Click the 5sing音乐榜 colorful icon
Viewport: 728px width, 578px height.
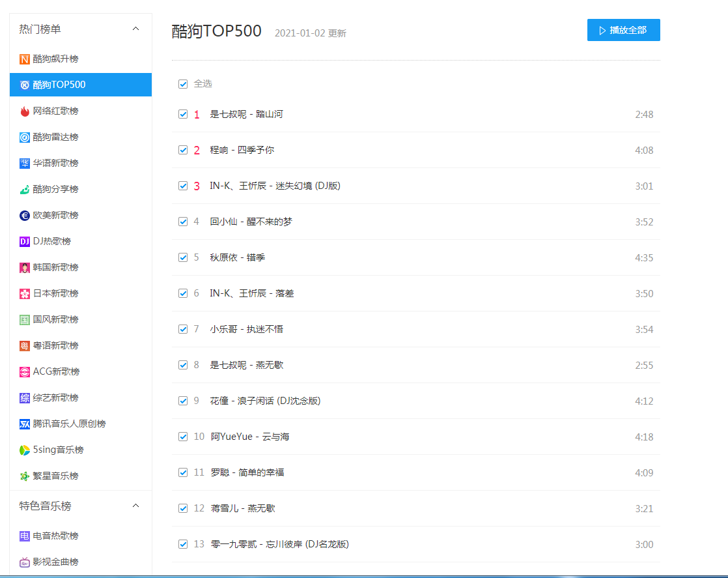click(x=25, y=450)
